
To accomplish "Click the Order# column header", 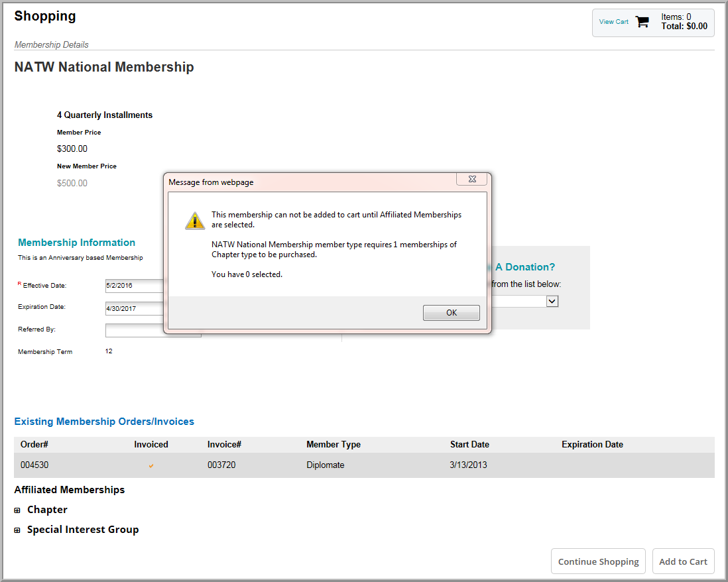I will 34,445.
